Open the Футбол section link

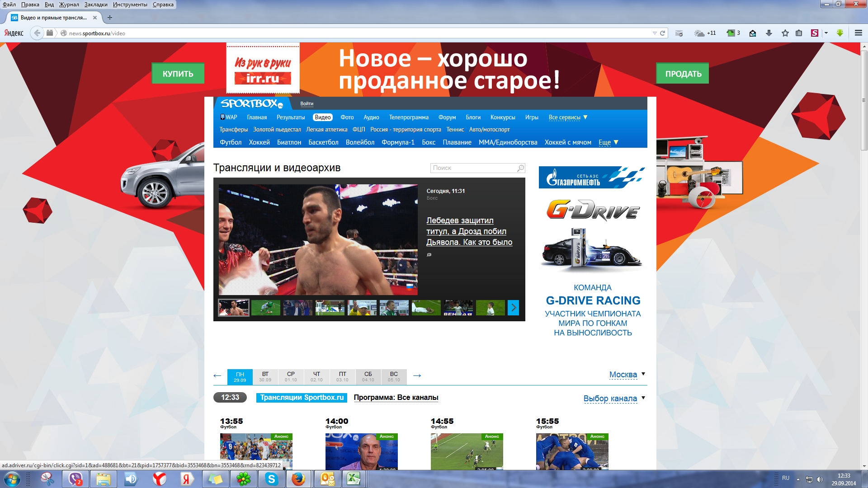coord(231,142)
